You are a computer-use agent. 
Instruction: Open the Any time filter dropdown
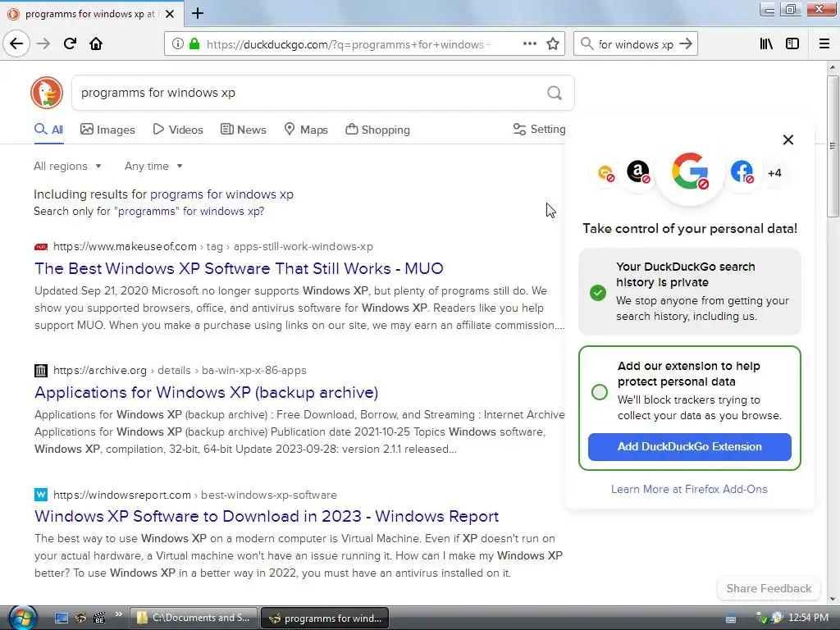[153, 166]
